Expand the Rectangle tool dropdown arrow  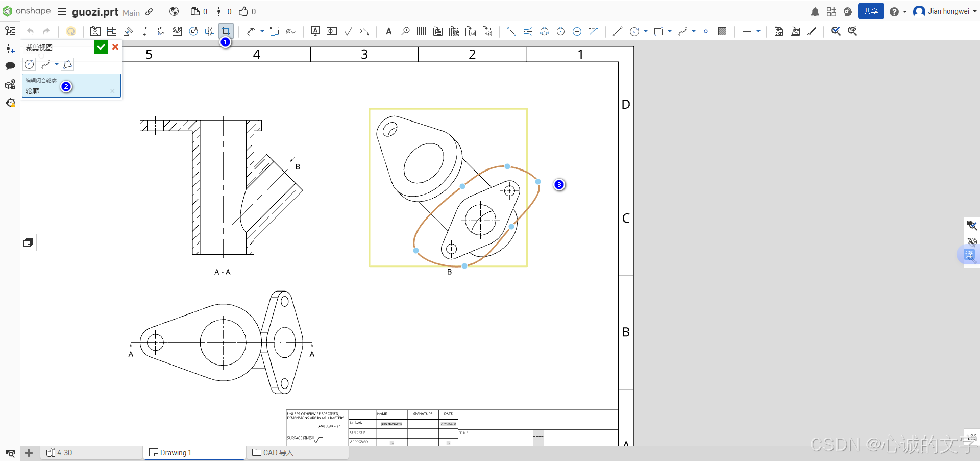point(670,31)
